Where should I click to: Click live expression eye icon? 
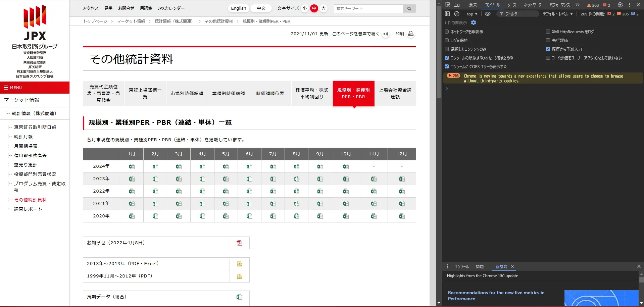click(488, 14)
